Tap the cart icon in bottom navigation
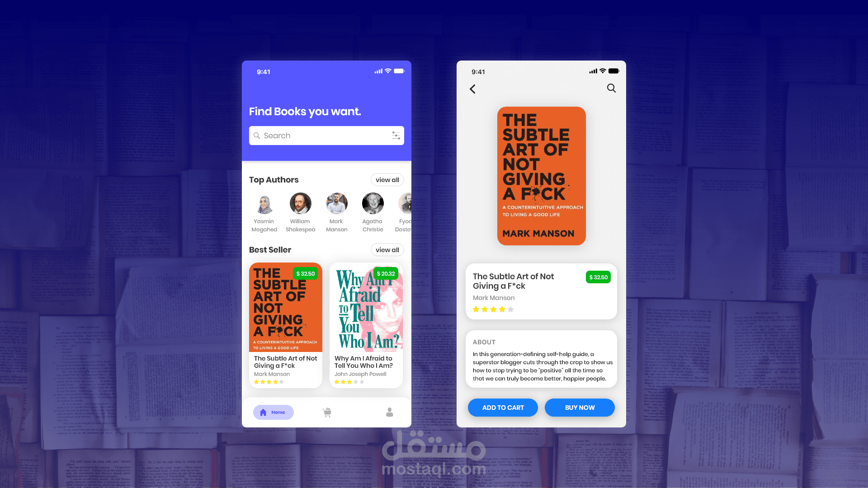This screenshot has width=868, height=488. point(327,413)
